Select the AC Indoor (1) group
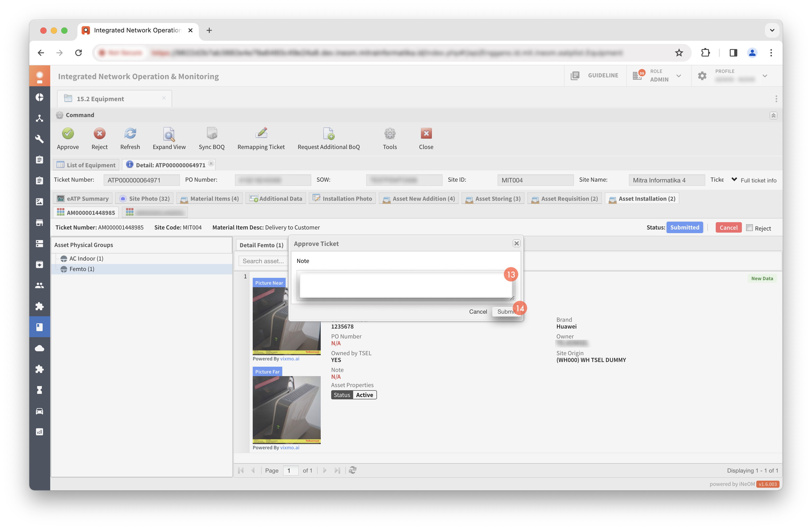 [86, 258]
